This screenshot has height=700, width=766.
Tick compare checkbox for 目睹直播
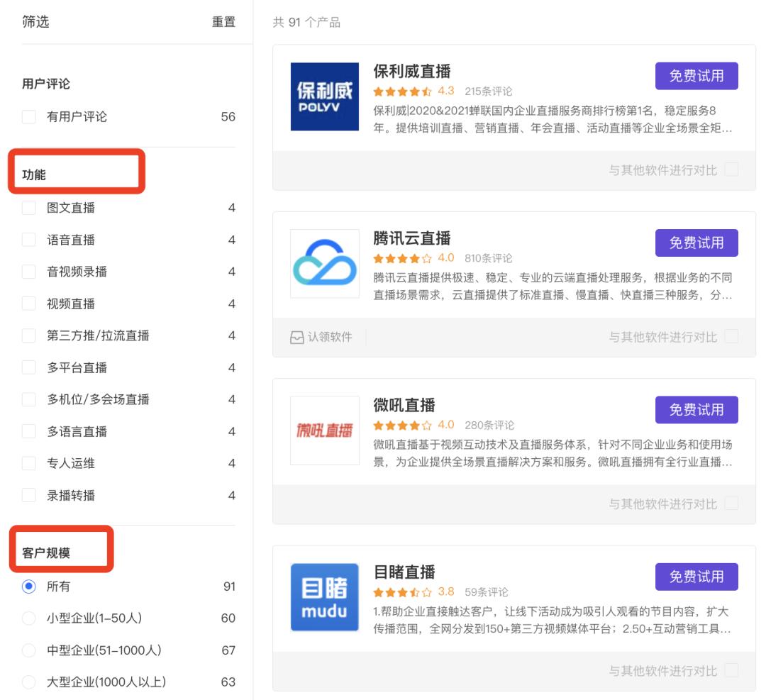click(x=731, y=670)
